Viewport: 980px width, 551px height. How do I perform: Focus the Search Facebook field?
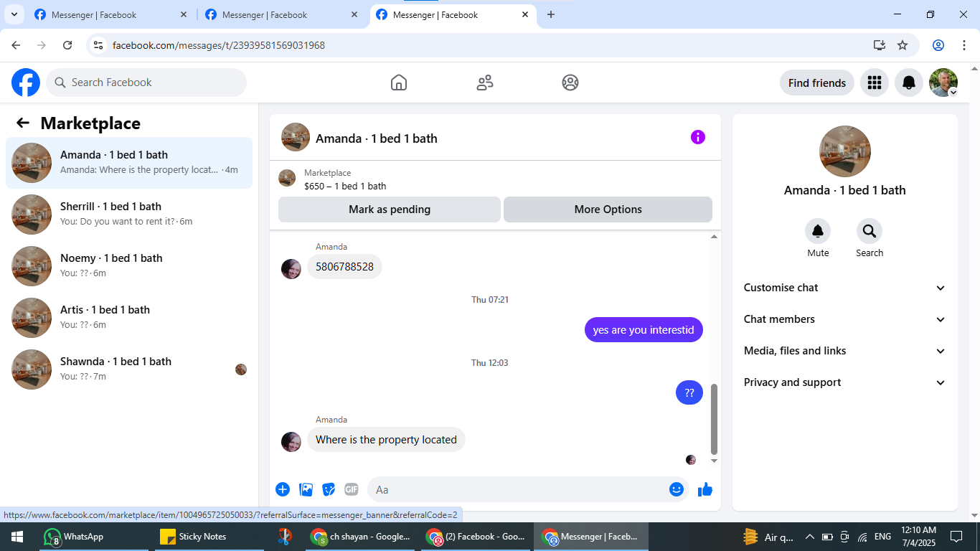click(x=146, y=83)
